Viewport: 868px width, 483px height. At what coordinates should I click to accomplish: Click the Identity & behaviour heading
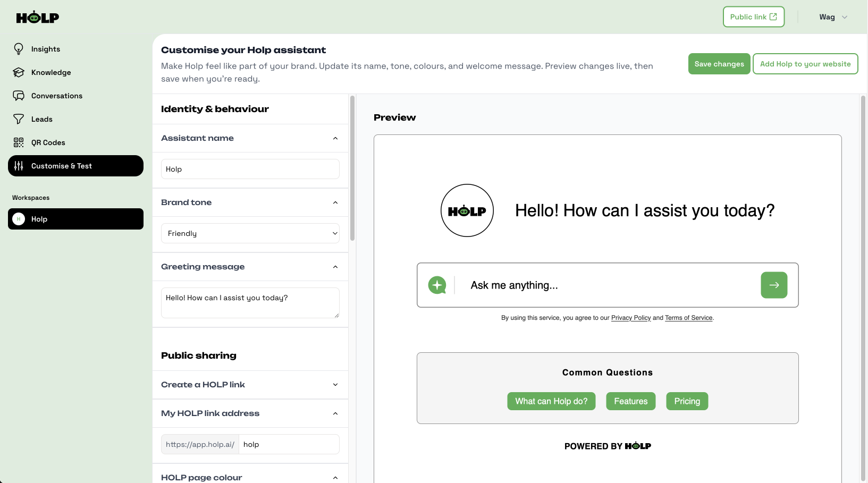(215, 109)
